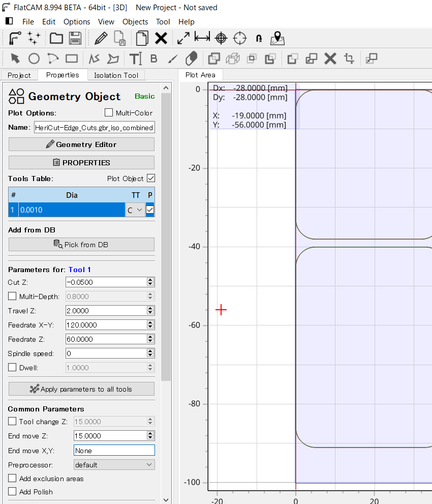Adjust Spindle speed spinner arrows
The width and height of the screenshot is (432, 504).
pos(150,353)
